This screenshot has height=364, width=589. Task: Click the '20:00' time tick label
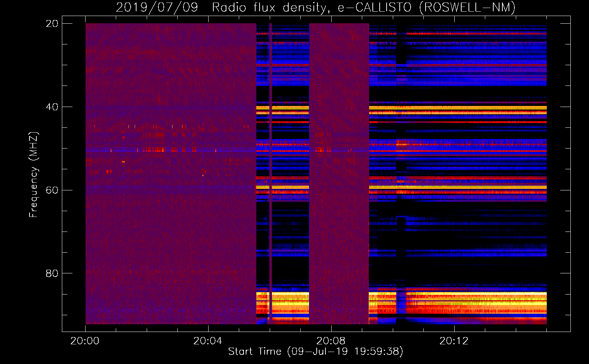tap(85, 341)
